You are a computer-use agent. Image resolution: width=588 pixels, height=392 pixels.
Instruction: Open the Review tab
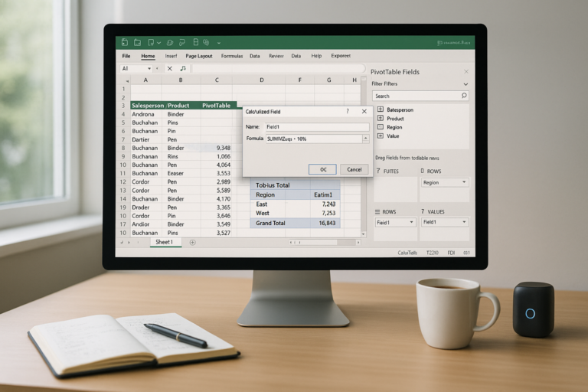tap(276, 56)
